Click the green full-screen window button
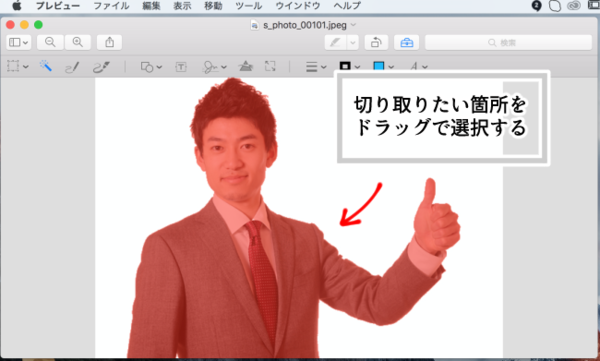The image size is (600, 361). (38, 25)
